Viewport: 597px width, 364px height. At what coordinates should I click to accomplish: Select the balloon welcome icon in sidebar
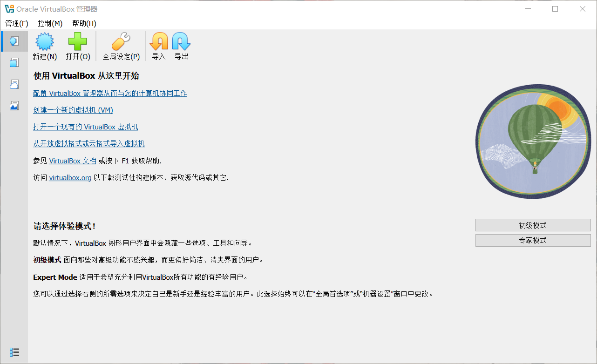pos(14,41)
